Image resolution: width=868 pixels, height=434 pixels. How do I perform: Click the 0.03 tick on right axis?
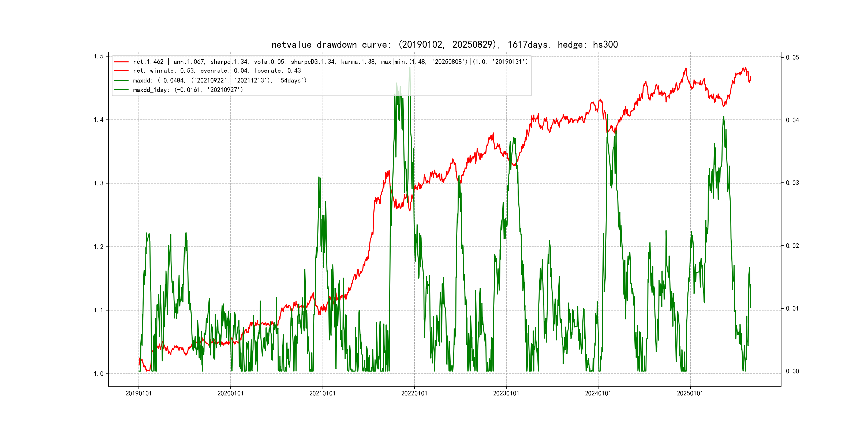(x=792, y=183)
